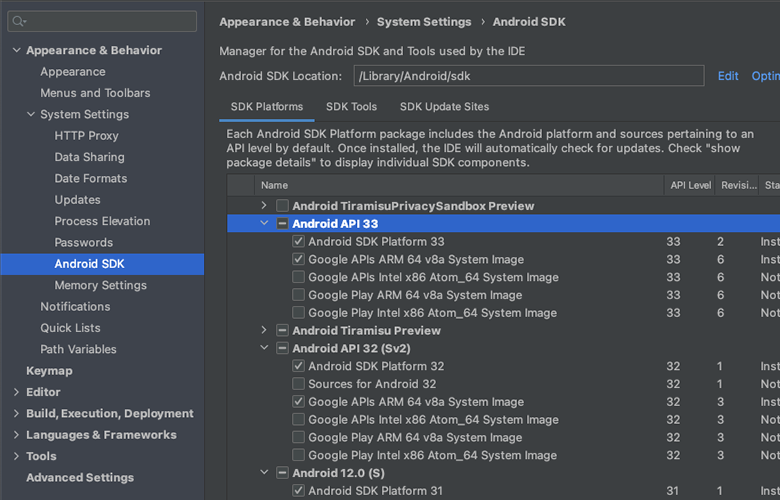Open Memory Settings in the sidebar
This screenshot has width=780, height=500.
click(100, 286)
